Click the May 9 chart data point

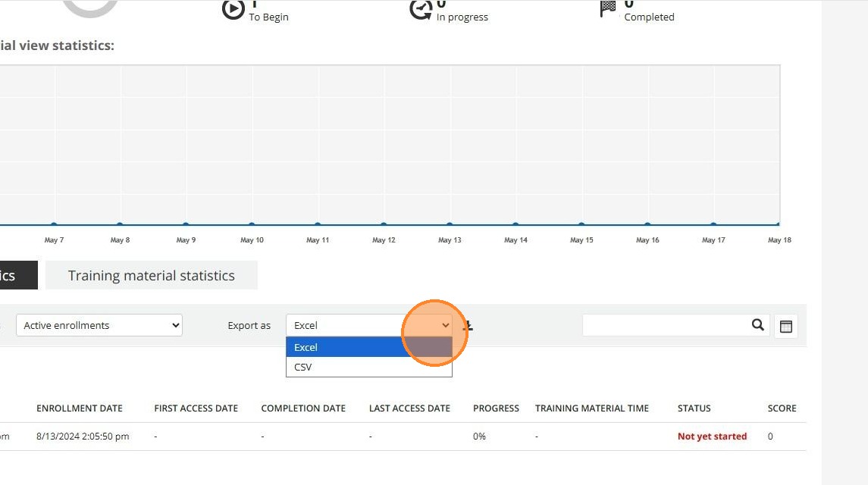coord(186,224)
